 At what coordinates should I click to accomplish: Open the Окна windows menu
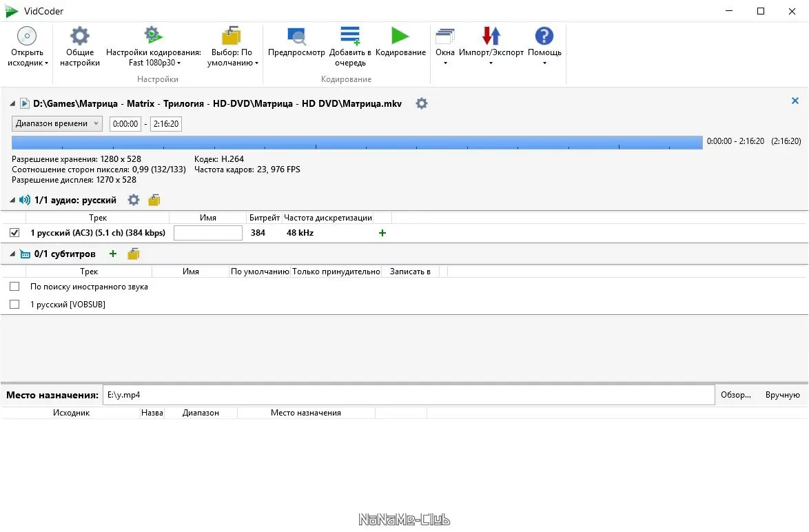coord(444,47)
